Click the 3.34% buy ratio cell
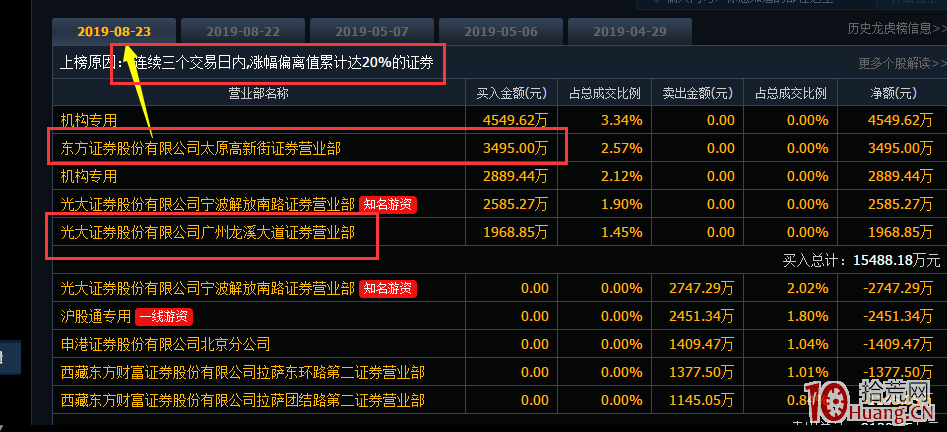This screenshot has width=947, height=432. [621, 120]
